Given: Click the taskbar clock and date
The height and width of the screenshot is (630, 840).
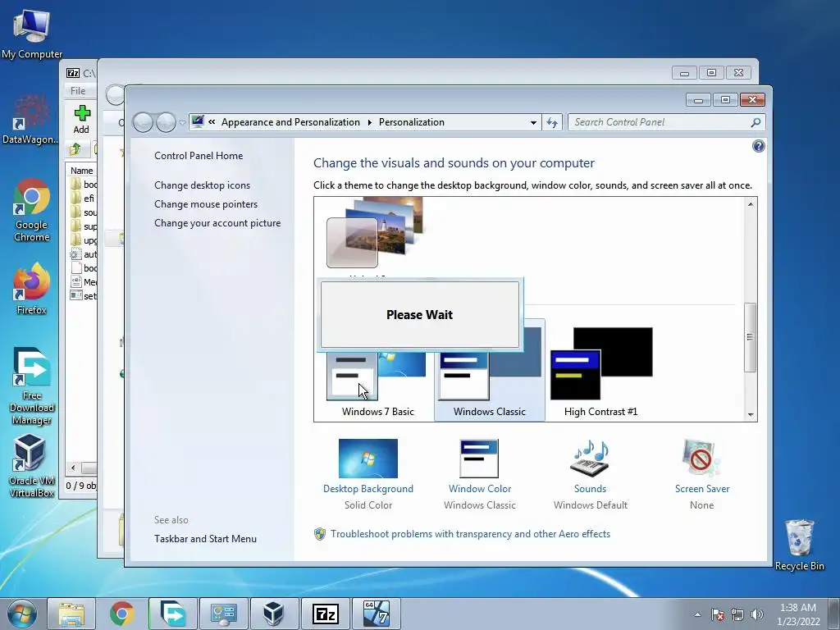Looking at the screenshot, I should coord(798,614).
